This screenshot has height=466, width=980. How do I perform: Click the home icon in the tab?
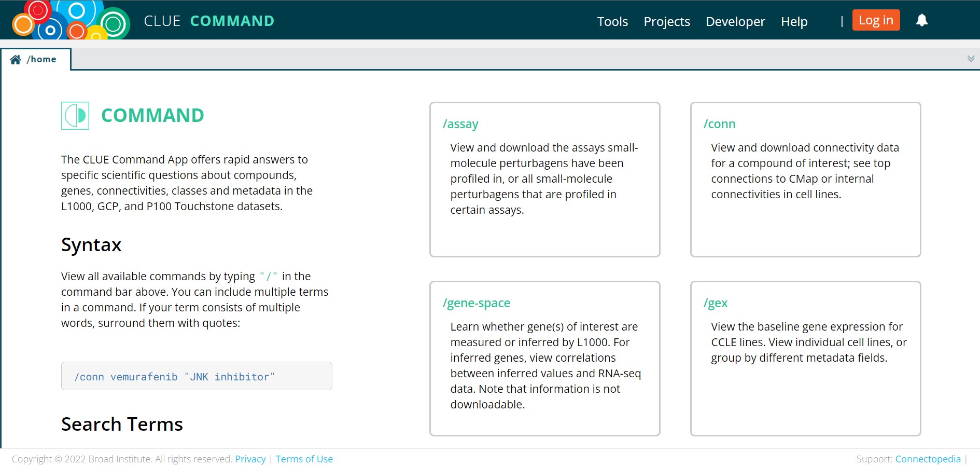pyautogui.click(x=16, y=60)
